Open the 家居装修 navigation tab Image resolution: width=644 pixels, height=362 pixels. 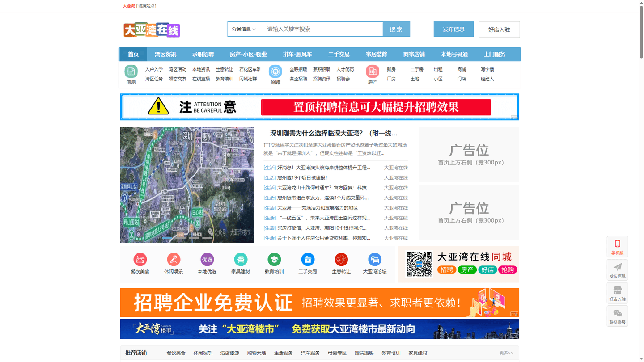point(377,55)
